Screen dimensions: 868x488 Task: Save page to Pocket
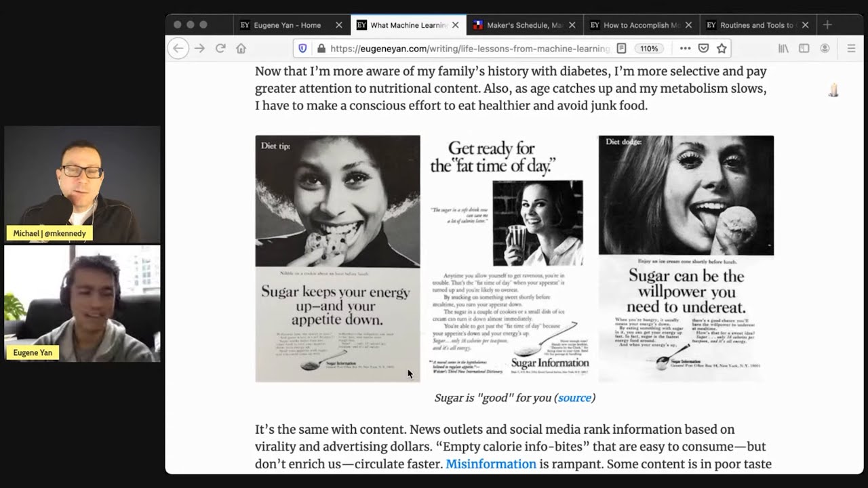click(x=703, y=48)
